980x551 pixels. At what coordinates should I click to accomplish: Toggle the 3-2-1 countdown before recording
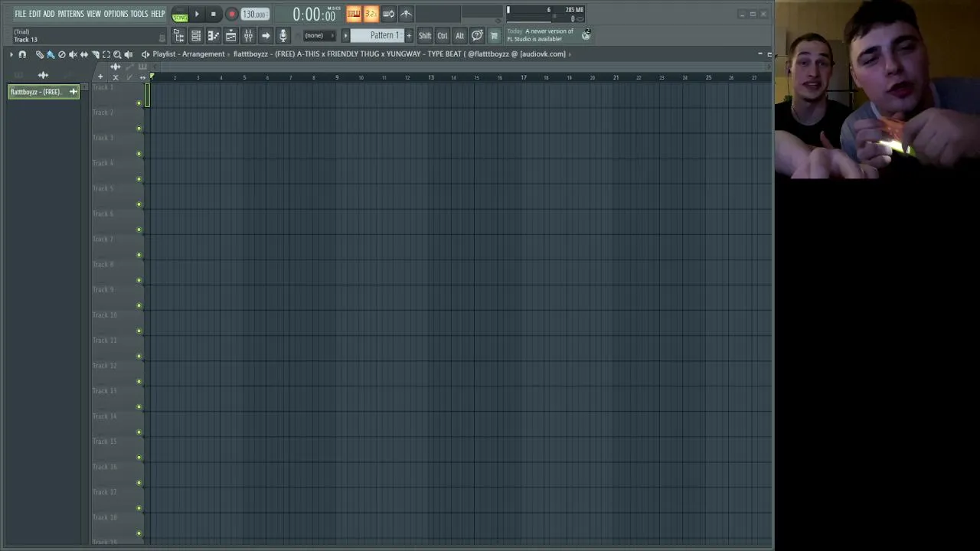(x=371, y=14)
